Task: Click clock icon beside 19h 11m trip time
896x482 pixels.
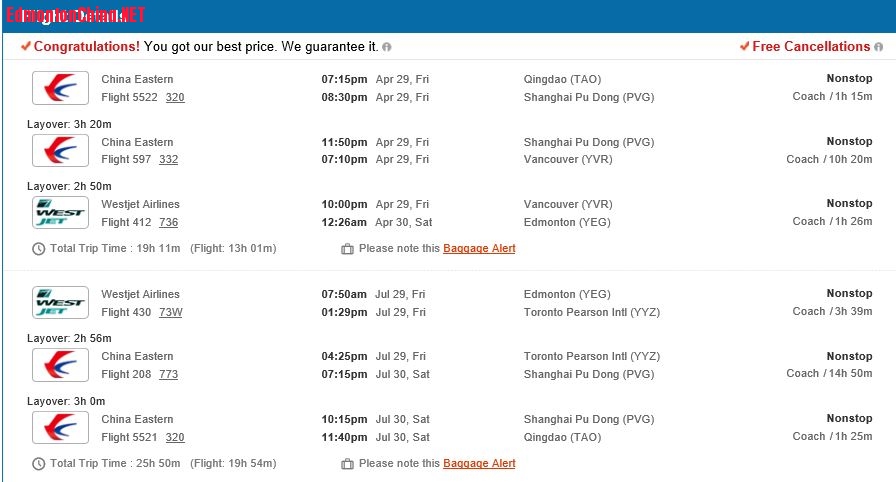Action: (x=39, y=249)
